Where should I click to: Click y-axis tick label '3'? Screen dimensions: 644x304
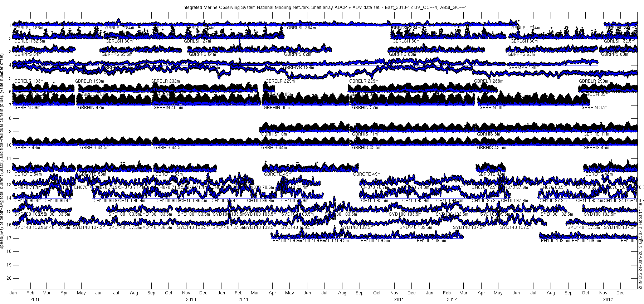[x=10, y=52]
